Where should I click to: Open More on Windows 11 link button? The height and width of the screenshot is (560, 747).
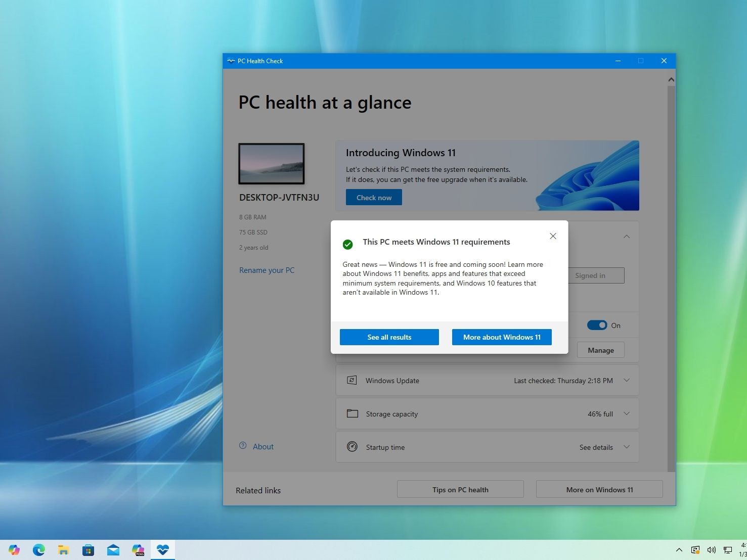(x=599, y=489)
